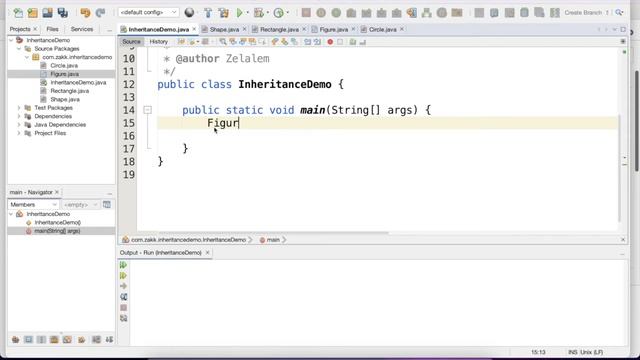640x360 pixels.
Task: Switch to the Circle.java editor tab
Action: [382, 29]
